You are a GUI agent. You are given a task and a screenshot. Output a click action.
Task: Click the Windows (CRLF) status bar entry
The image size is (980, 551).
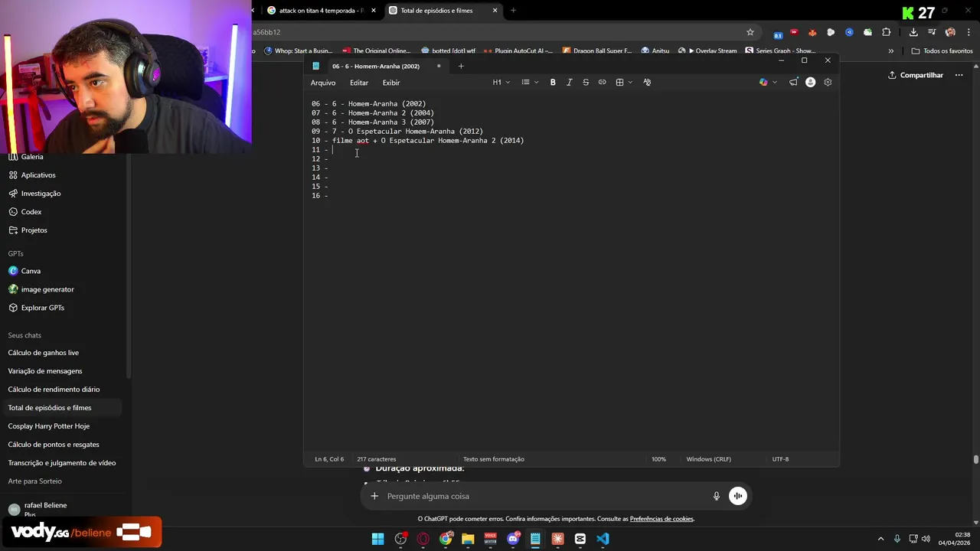[x=708, y=459]
